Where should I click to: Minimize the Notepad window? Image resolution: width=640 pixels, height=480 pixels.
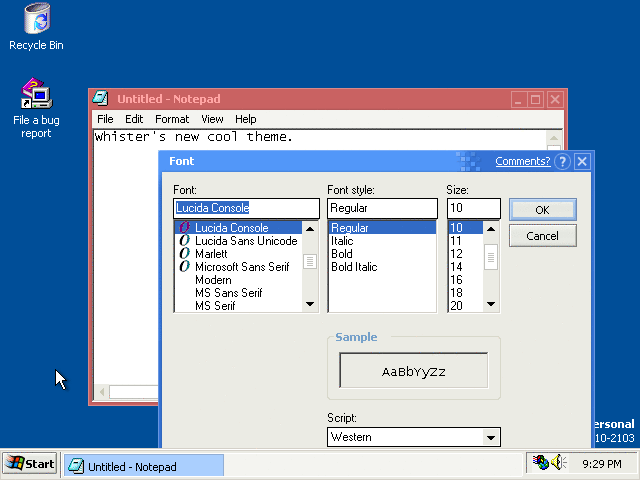518,100
